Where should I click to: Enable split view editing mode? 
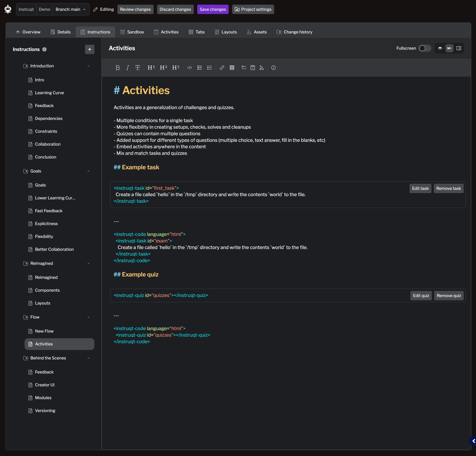click(459, 48)
